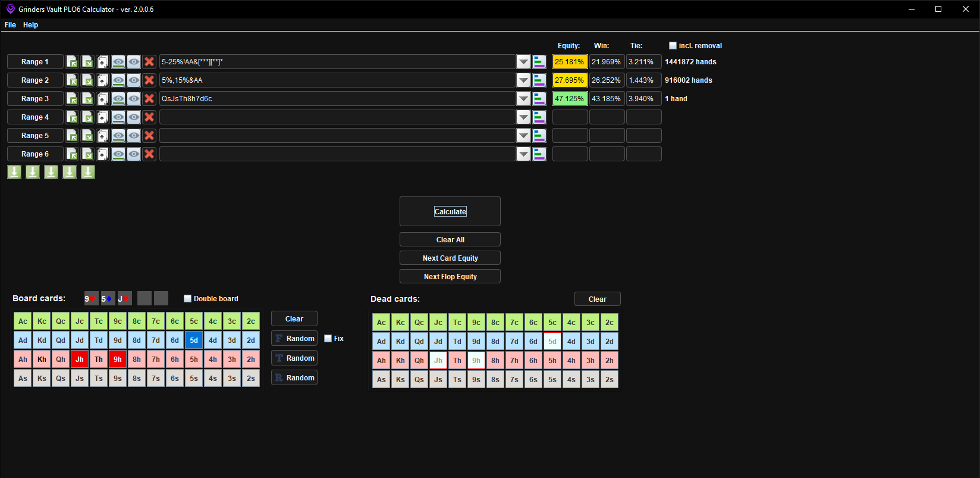Expand the Range 1 dropdown arrow
Image resolution: width=980 pixels, height=478 pixels.
coord(523,62)
